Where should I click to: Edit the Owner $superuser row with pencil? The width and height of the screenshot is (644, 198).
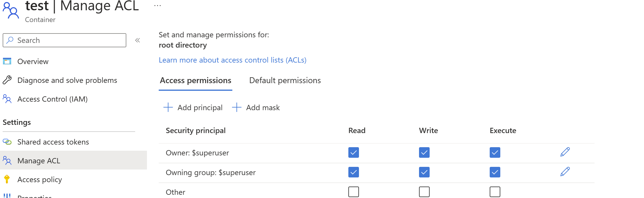(565, 152)
